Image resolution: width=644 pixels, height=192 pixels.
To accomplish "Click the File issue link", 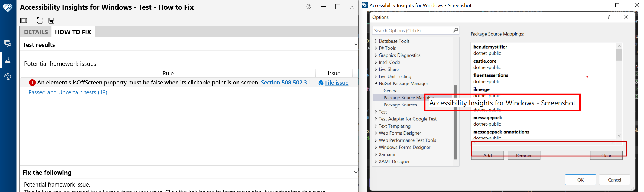I will coord(337,83).
